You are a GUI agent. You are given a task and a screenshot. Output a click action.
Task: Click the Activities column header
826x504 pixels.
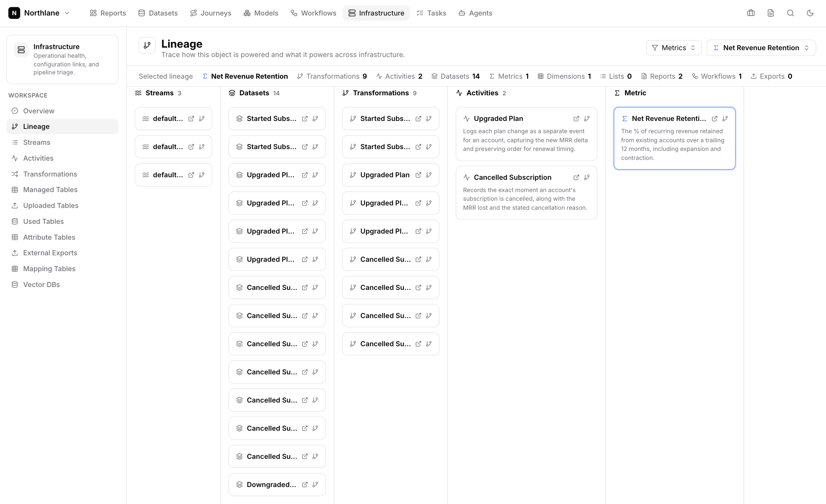point(481,93)
